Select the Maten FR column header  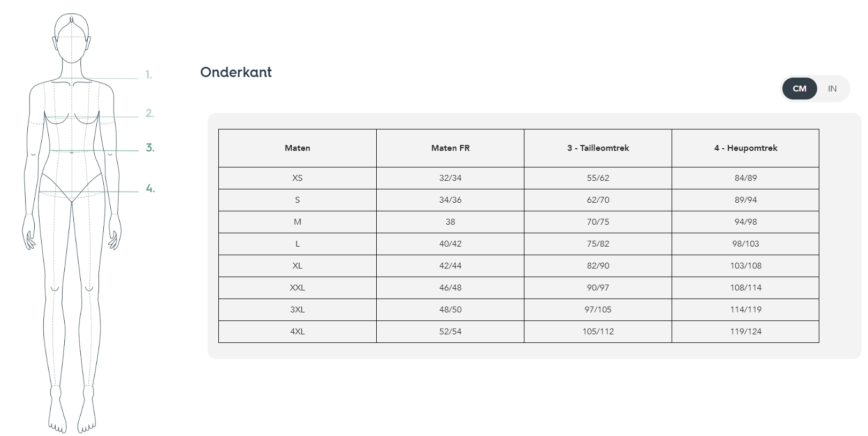(451, 148)
